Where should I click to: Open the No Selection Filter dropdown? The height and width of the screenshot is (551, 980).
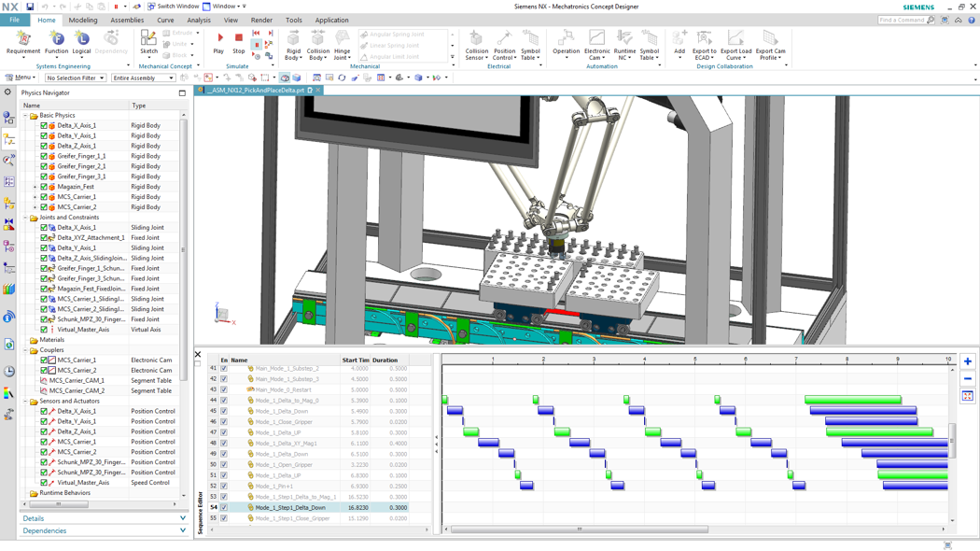pos(76,78)
